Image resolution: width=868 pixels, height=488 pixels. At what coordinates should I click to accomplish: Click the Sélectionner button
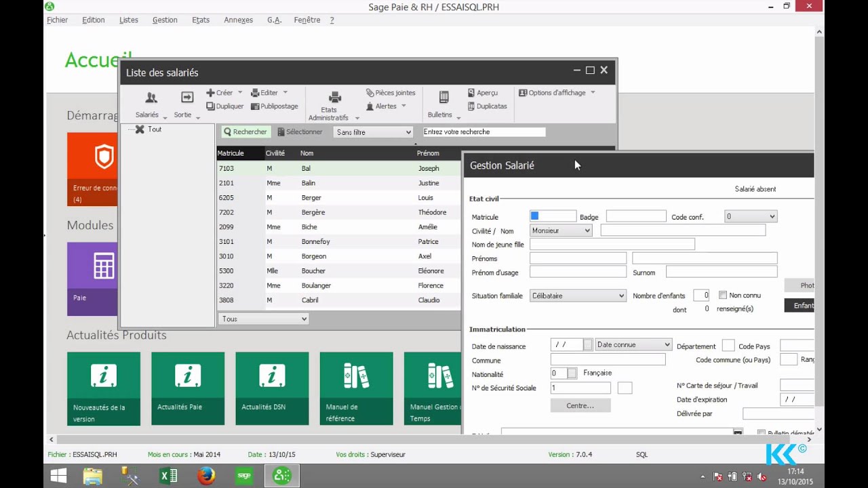click(300, 132)
